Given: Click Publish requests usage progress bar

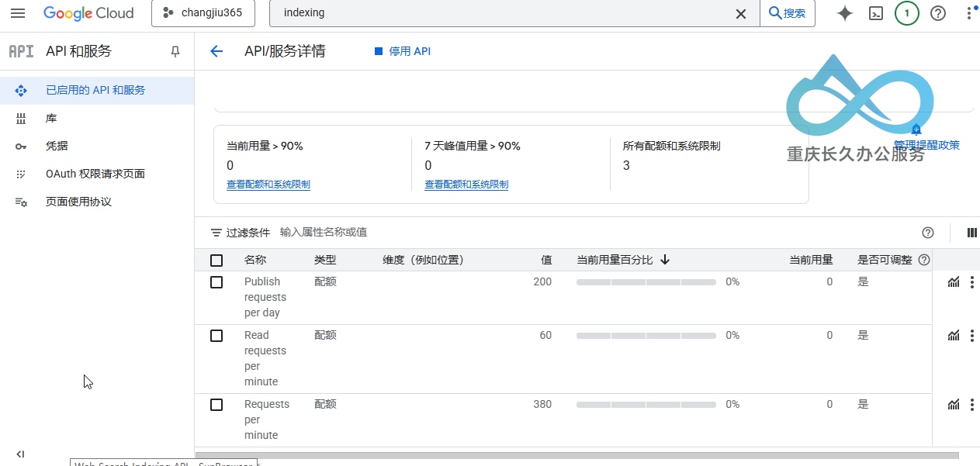Looking at the screenshot, I should tap(646, 282).
